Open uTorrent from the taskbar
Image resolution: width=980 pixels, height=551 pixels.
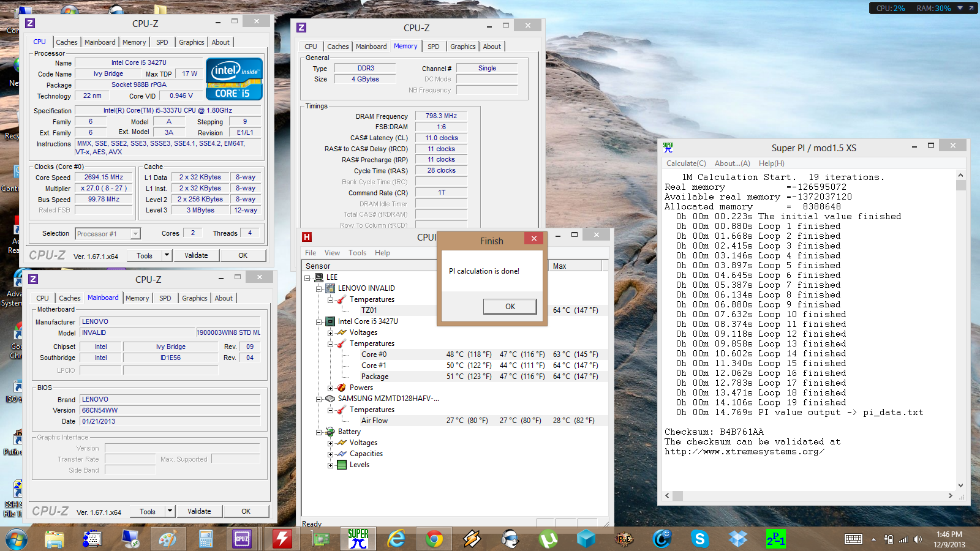(x=548, y=539)
